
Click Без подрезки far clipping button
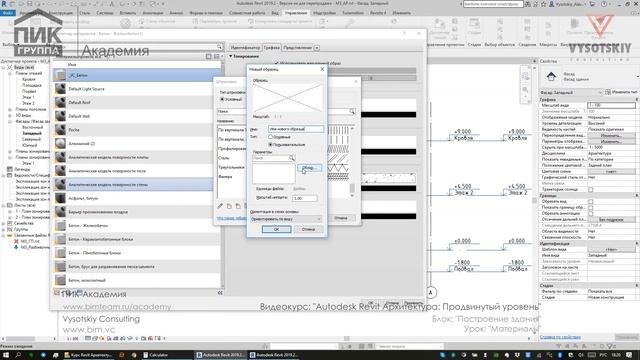coord(611,220)
